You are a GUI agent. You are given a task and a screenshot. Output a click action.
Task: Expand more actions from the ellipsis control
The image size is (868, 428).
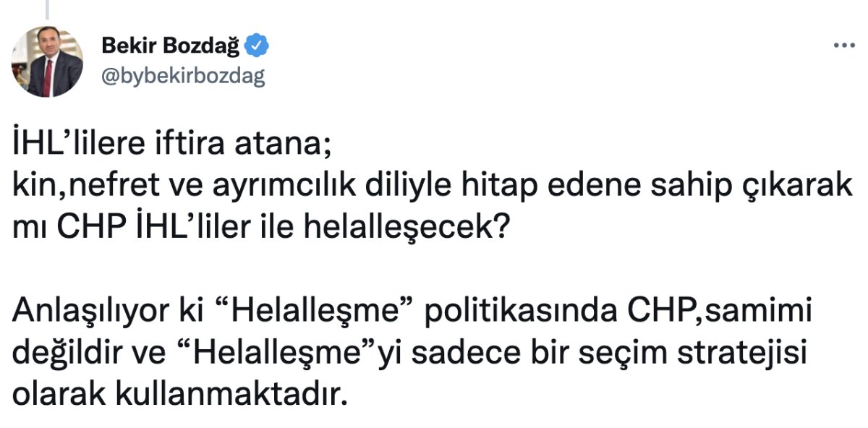click(x=843, y=46)
